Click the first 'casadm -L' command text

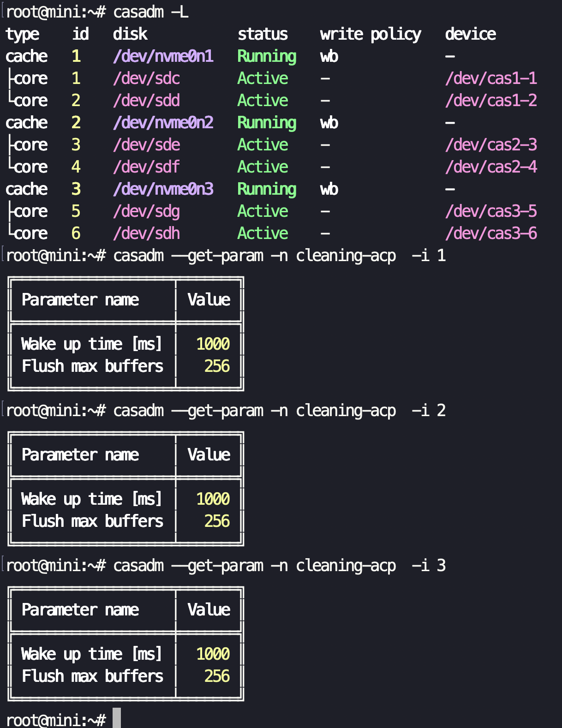tap(151, 12)
